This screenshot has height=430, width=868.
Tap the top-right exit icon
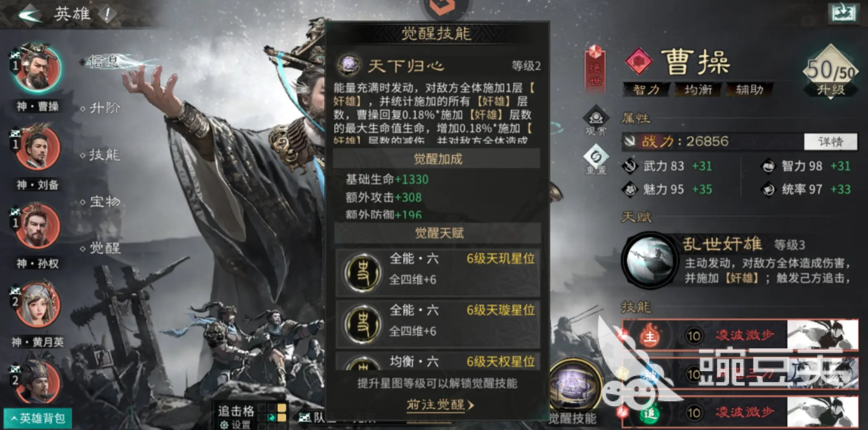point(844,13)
